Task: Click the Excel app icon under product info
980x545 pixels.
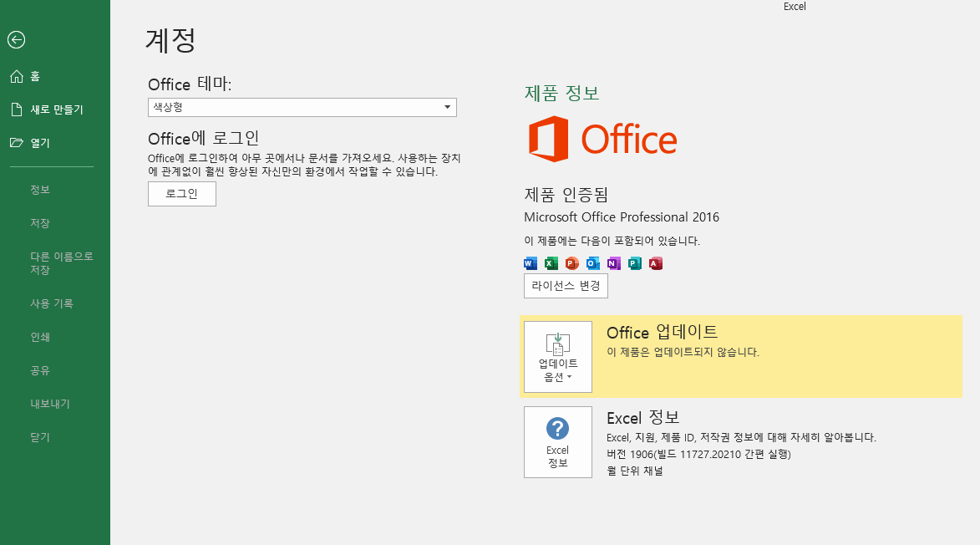Action: pyautogui.click(x=551, y=263)
